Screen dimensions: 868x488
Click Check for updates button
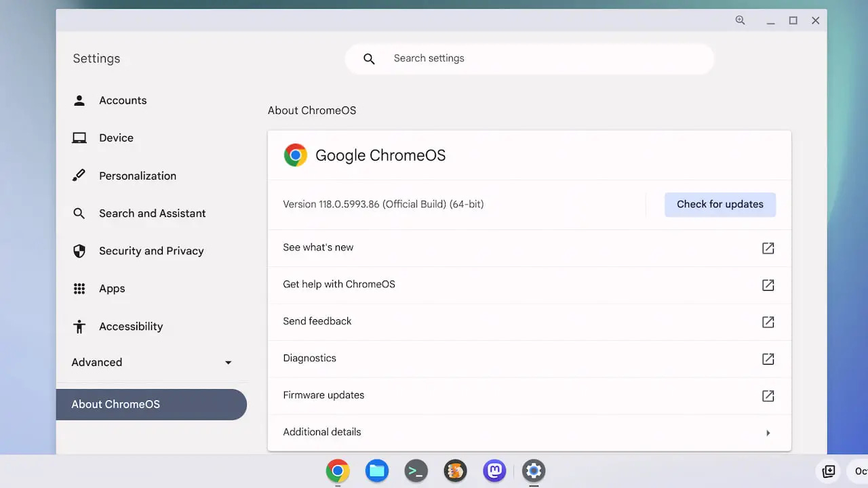point(720,205)
